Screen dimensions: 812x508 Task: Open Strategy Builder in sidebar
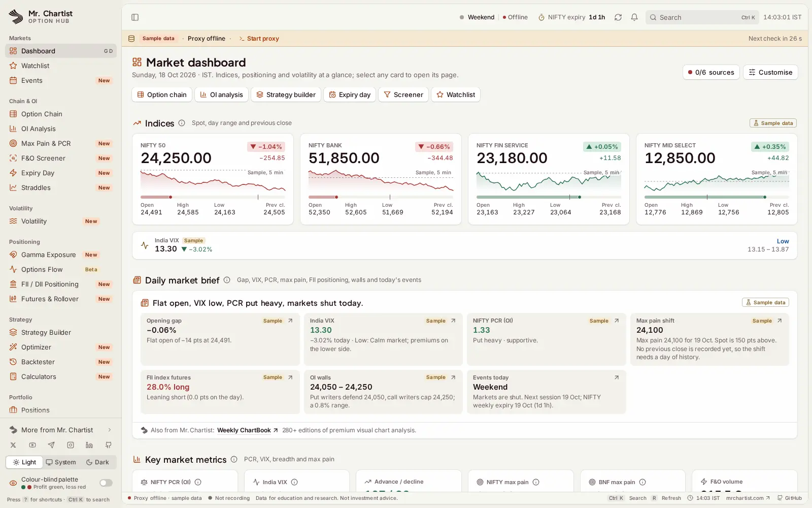(61, 332)
